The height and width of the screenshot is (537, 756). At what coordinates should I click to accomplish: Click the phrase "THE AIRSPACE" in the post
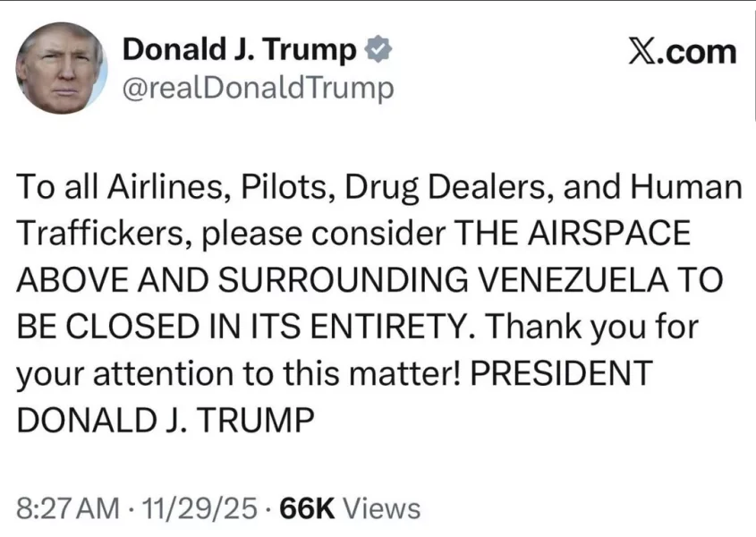573,233
